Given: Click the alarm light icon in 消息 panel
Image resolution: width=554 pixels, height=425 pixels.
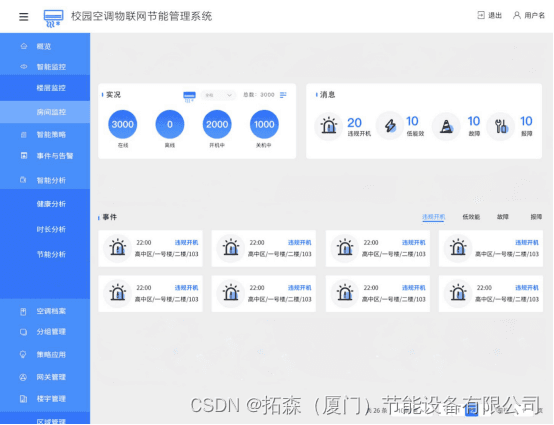Looking at the screenshot, I should (329, 126).
